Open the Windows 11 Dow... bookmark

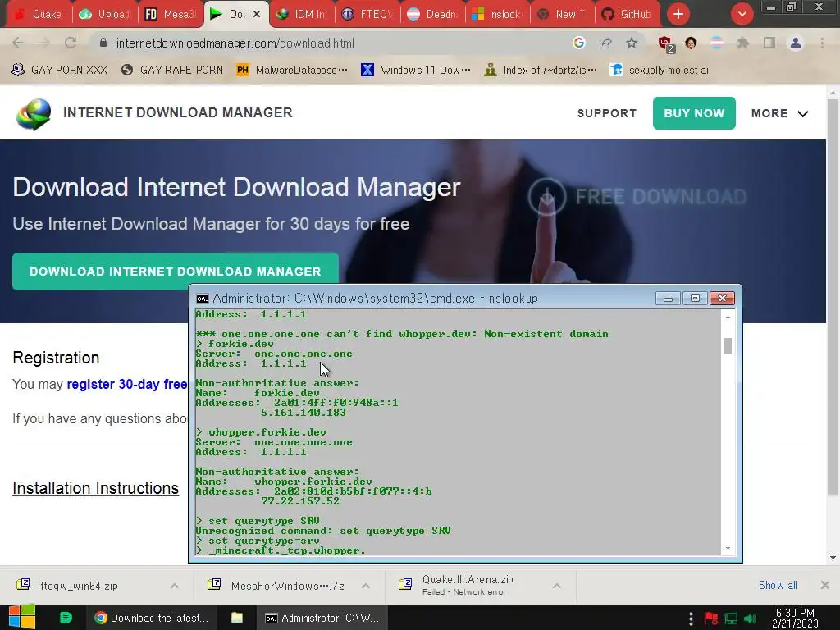pos(416,71)
